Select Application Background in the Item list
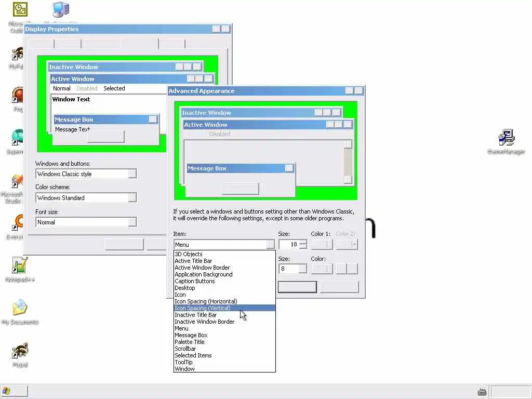This screenshot has width=532, height=399. (x=224, y=274)
